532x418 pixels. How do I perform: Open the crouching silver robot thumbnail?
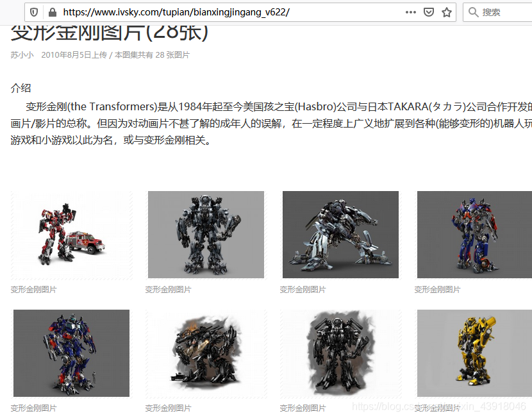point(340,235)
